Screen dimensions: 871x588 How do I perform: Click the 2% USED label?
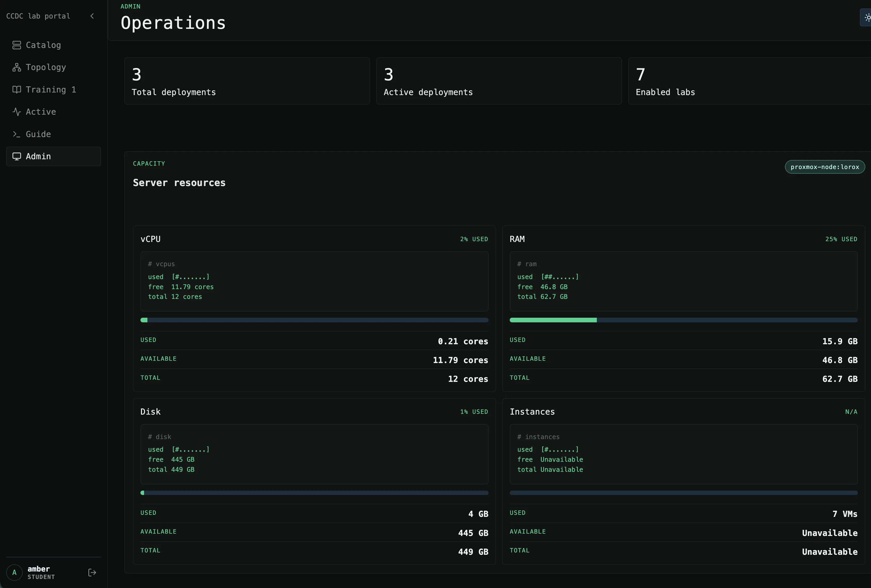pyautogui.click(x=474, y=239)
